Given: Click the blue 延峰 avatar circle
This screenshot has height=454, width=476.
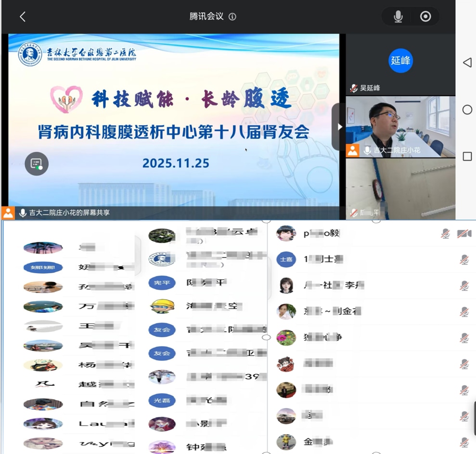Looking at the screenshot, I should [x=400, y=61].
